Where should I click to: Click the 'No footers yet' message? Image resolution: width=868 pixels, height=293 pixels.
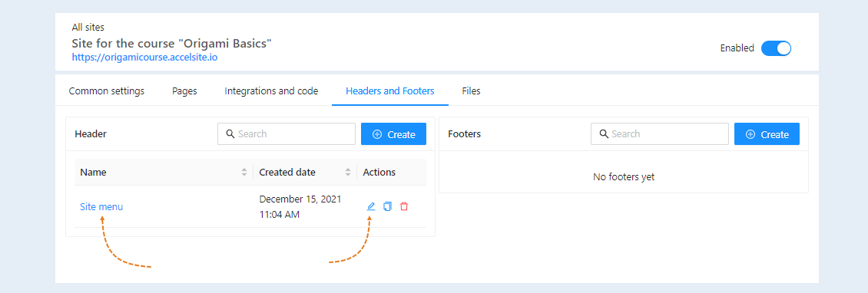(623, 177)
